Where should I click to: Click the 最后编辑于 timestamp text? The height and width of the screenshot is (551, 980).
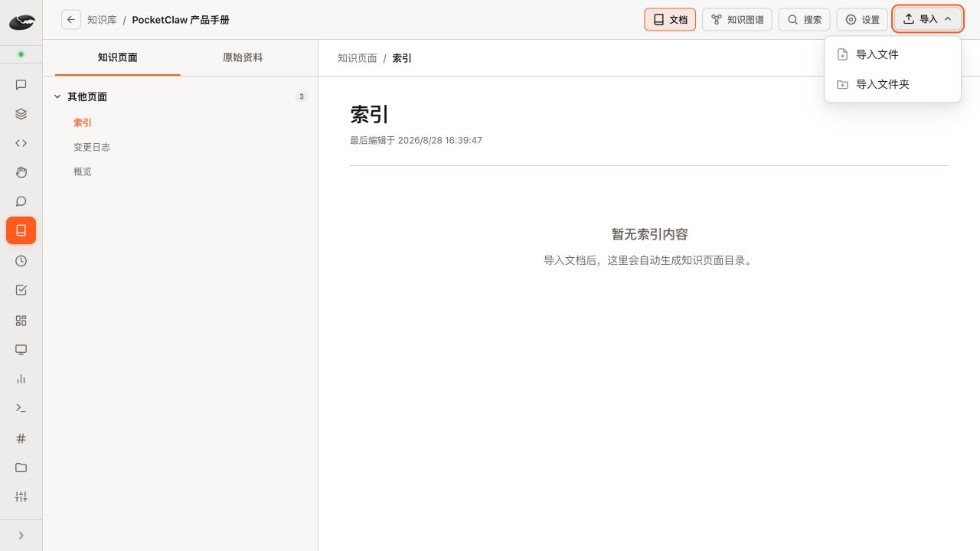click(x=416, y=140)
